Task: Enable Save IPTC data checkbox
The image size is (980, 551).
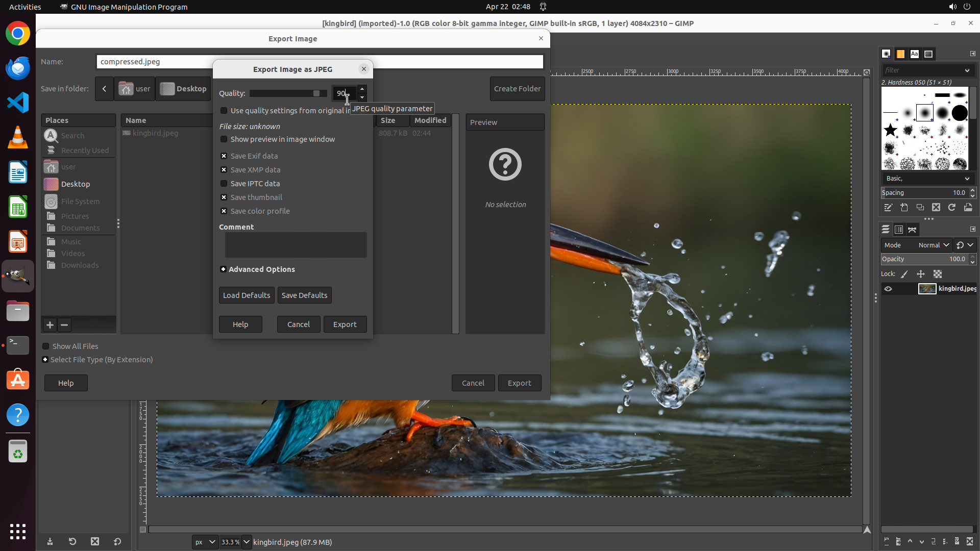Action: click(x=224, y=184)
